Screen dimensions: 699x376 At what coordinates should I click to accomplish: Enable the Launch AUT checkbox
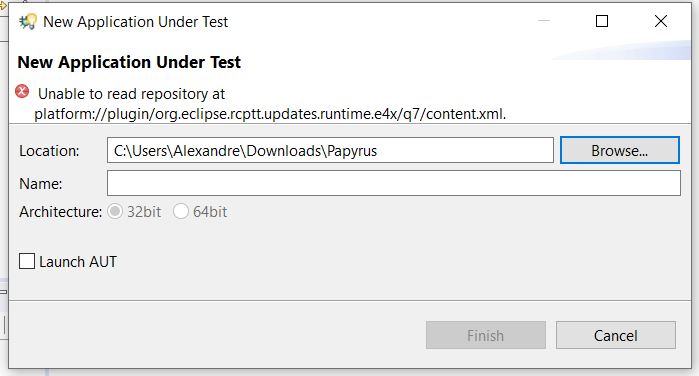(x=27, y=261)
